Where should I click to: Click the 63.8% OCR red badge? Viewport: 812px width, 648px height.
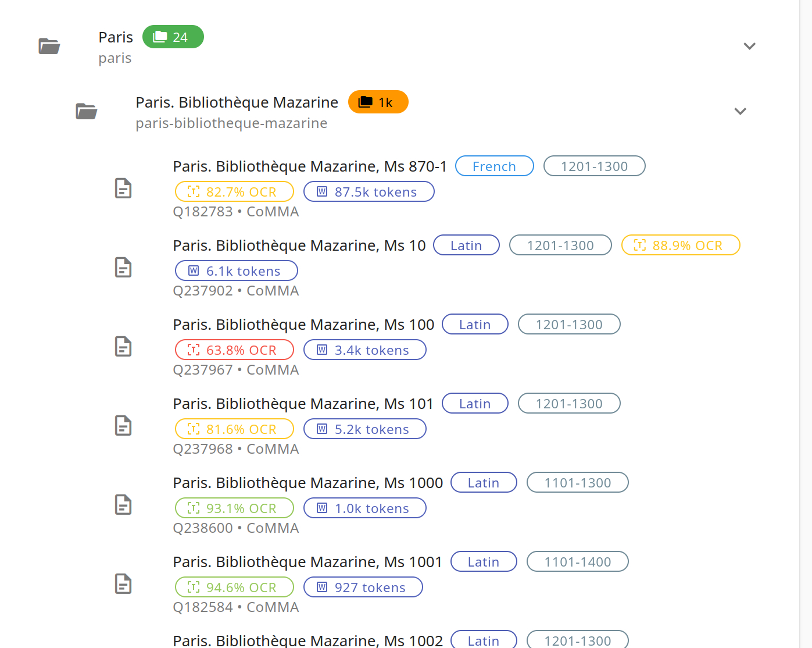(234, 350)
